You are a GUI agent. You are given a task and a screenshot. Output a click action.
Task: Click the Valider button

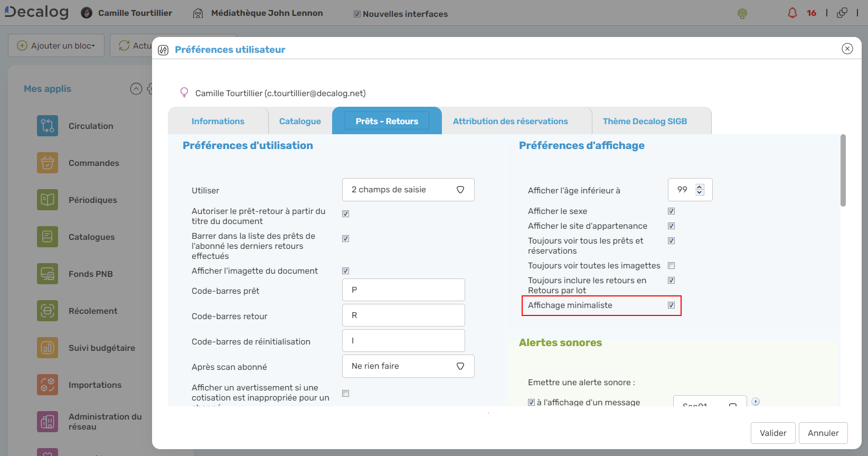pyautogui.click(x=773, y=433)
